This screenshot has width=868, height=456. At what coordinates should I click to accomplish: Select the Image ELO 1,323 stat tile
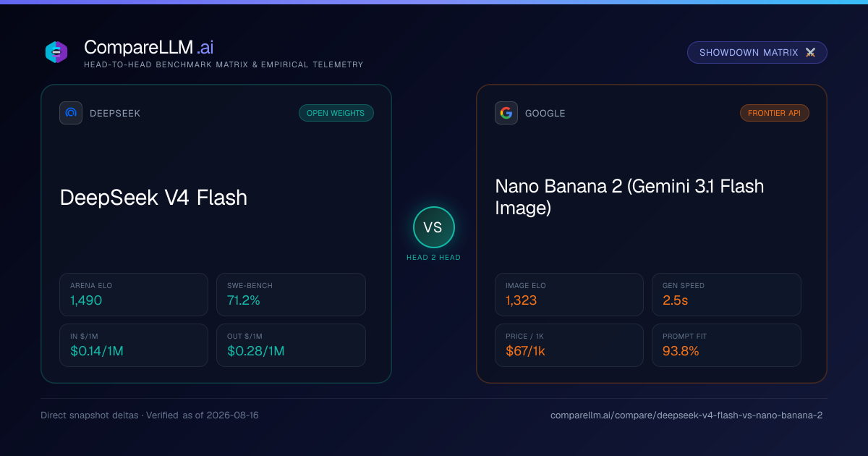[569, 295]
